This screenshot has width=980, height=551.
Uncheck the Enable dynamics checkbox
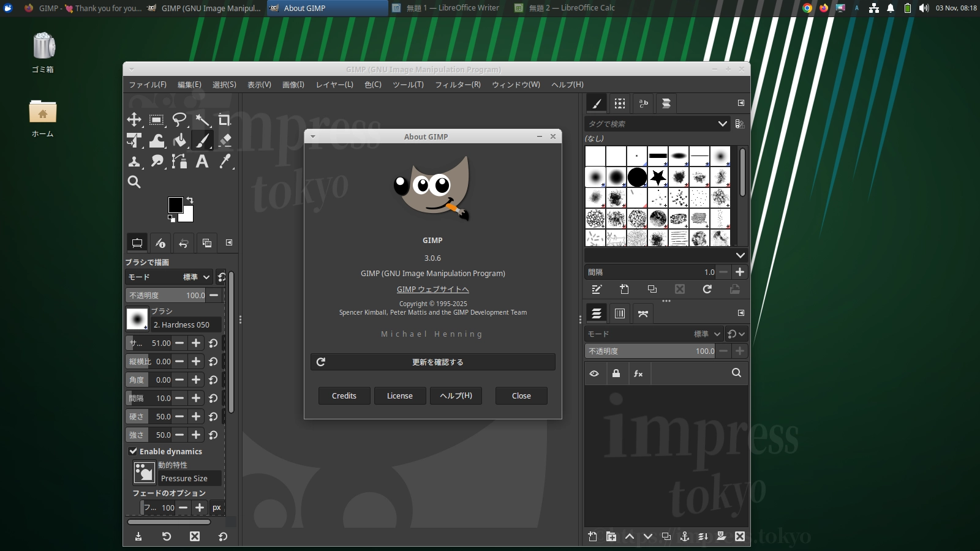[133, 451]
